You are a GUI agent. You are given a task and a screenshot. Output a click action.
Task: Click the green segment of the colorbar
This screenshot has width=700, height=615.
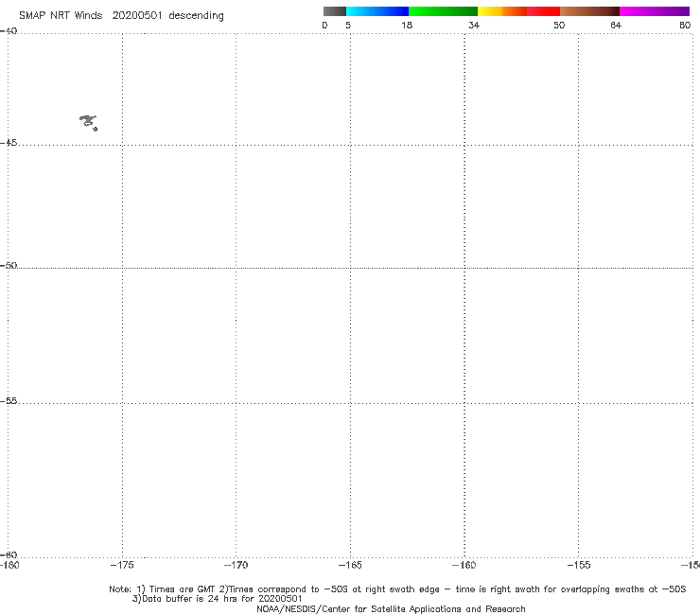pos(443,11)
